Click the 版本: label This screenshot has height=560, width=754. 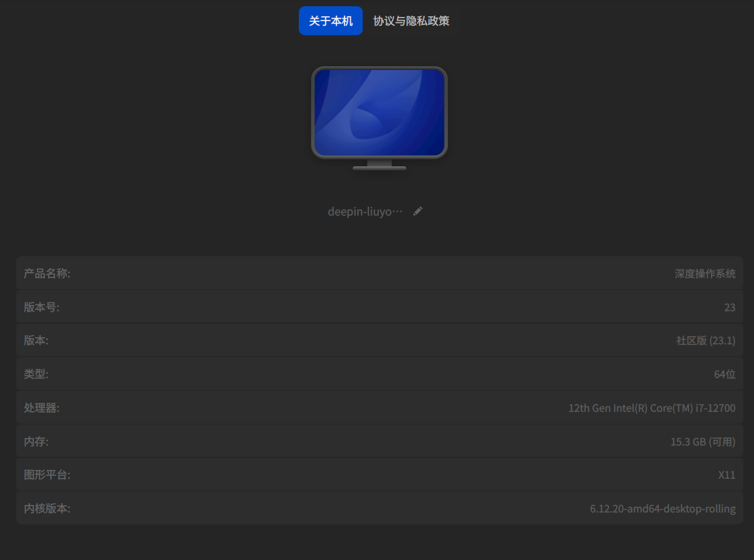pos(36,340)
